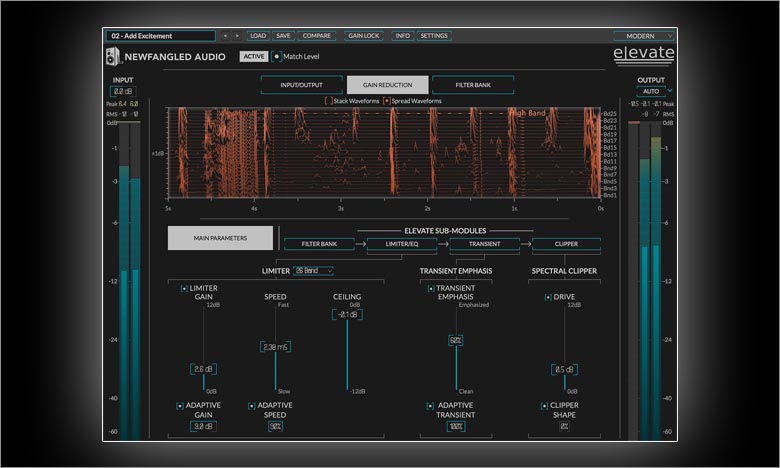Toggle the ADAPTIVE SPEED checkbox
The height and width of the screenshot is (468, 780).
(x=252, y=406)
